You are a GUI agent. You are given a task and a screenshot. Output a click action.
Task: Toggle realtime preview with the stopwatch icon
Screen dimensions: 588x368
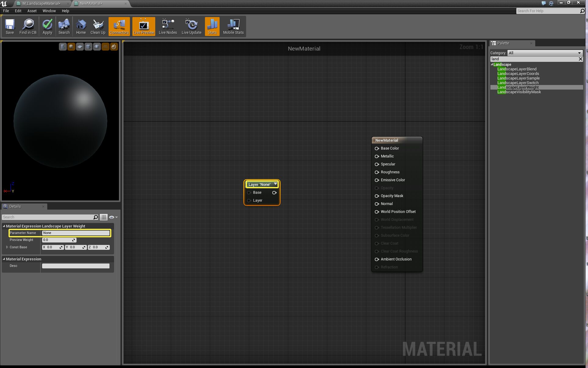[114, 47]
